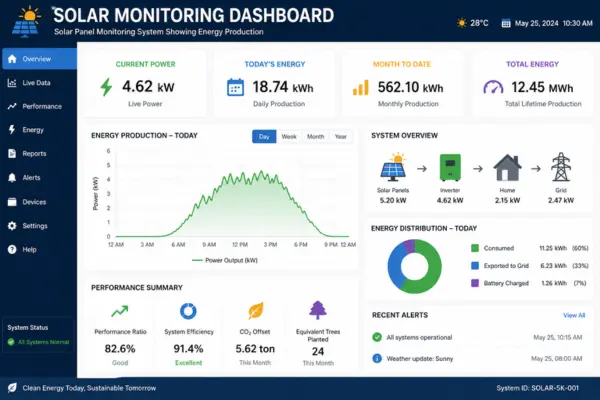Screen dimensions: 600x400
Task: Click the Devices icon in sidebar
Action: [x=12, y=202]
